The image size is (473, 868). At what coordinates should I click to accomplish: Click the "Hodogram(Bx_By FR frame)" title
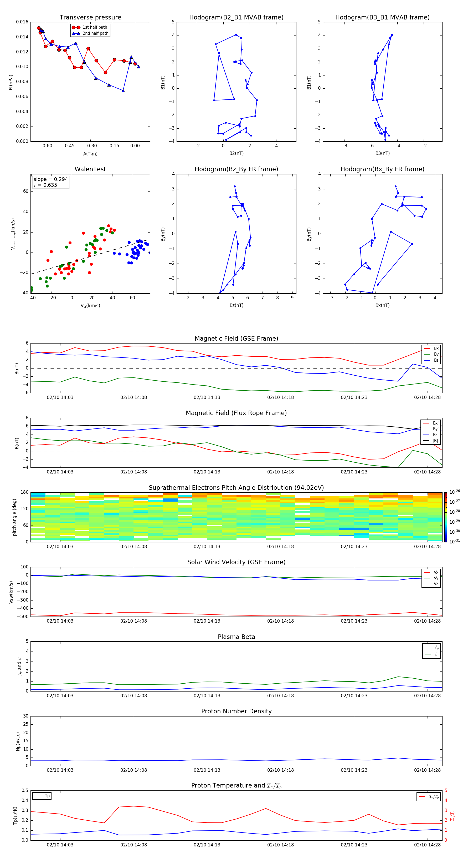click(x=382, y=169)
